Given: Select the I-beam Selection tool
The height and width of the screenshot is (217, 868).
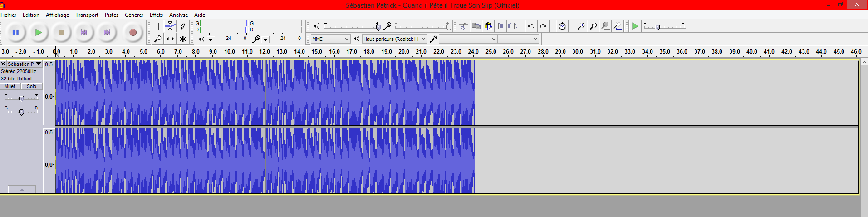Looking at the screenshot, I should (x=158, y=26).
